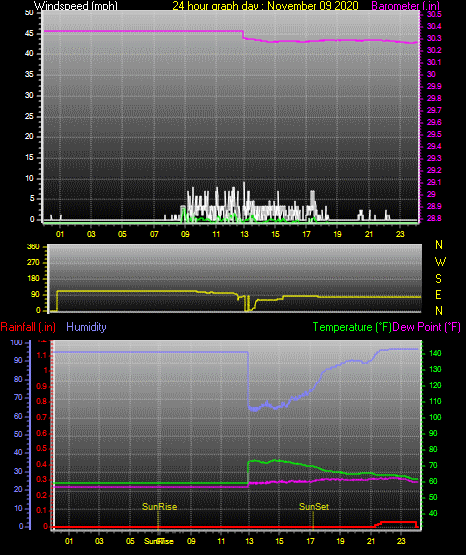Click the Dew Point (°F) legend label
466x555 pixels.
(x=427, y=327)
